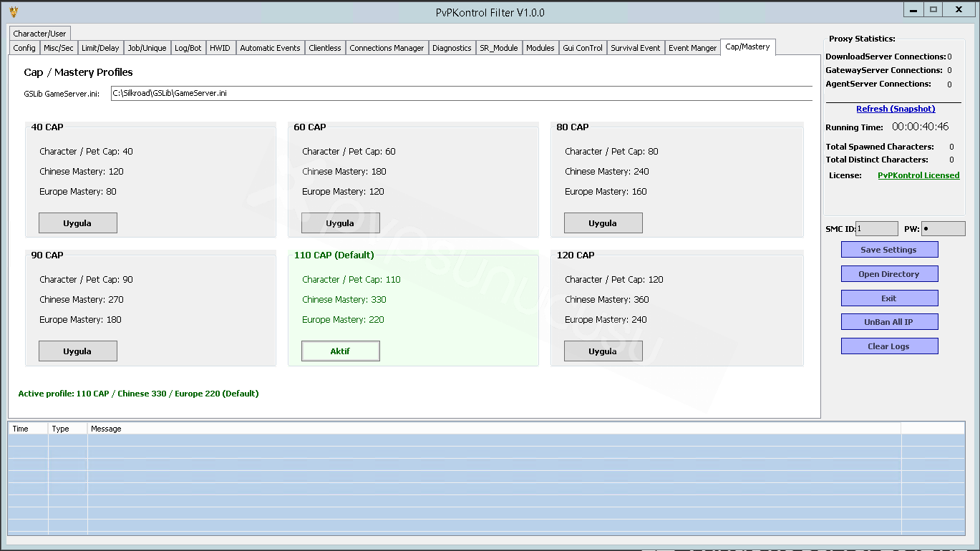Focus the PW password field

[943, 228]
